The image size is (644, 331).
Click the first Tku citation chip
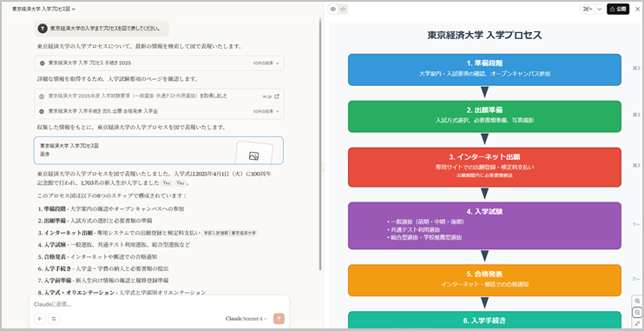tap(167, 183)
